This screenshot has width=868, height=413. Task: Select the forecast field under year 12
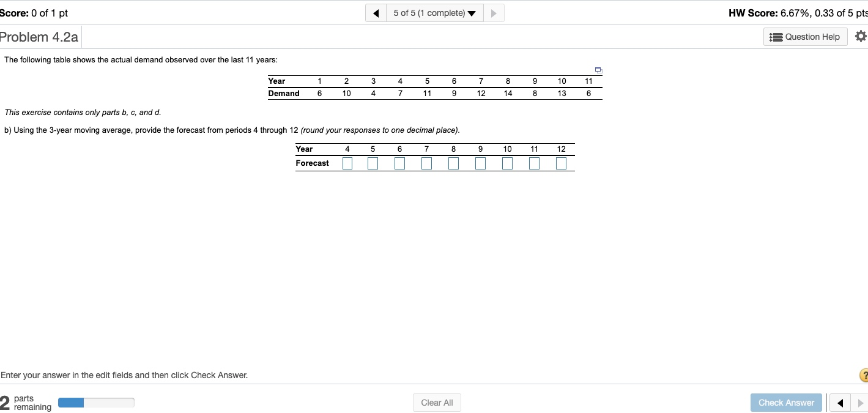click(x=561, y=163)
